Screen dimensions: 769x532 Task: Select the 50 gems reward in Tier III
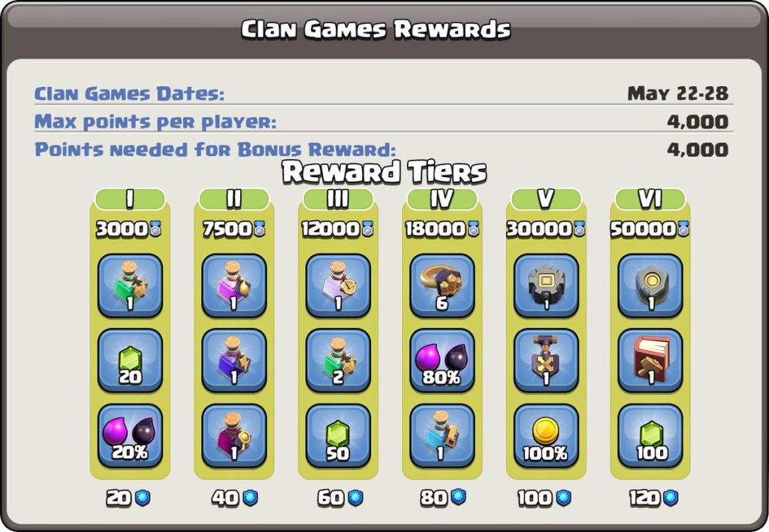(x=338, y=435)
